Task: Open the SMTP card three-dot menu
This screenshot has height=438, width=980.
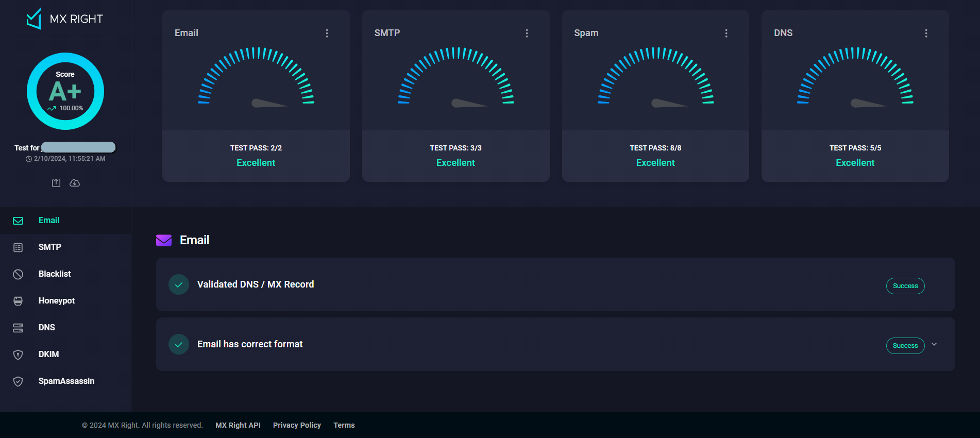Action: click(527, 33)
